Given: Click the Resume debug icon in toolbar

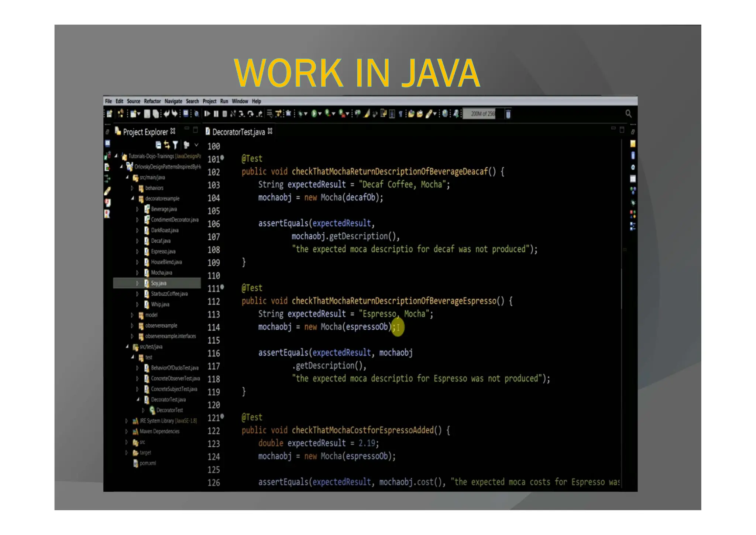Looking at the screenshot, I should click(207, 114).
